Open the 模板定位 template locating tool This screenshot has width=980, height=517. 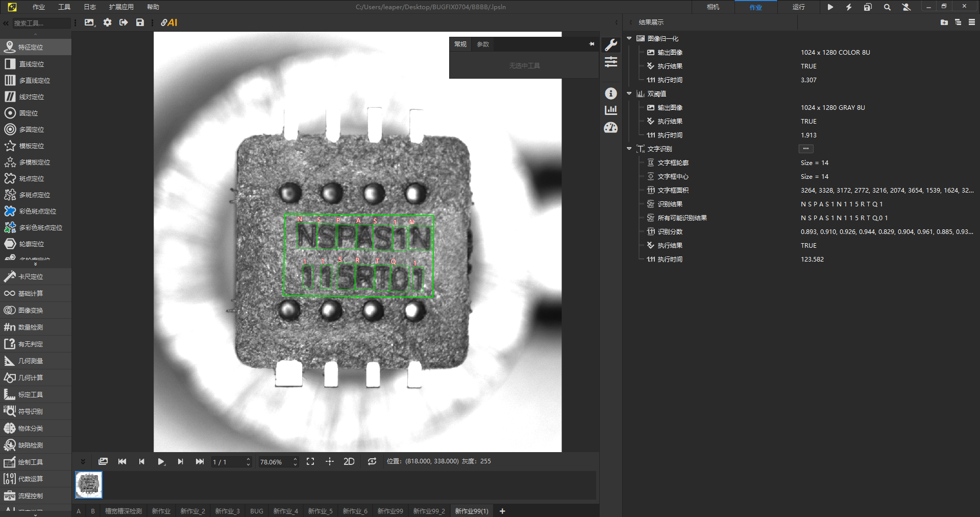pos(32,146)
